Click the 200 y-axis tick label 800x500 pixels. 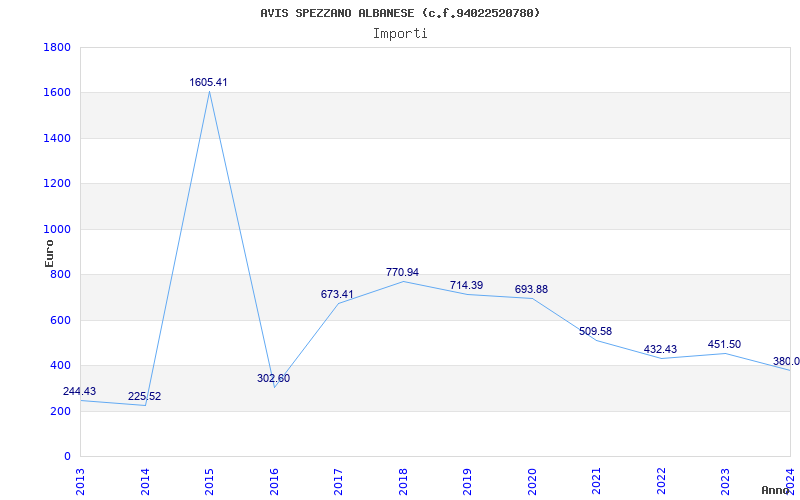[x=60, y=411]
